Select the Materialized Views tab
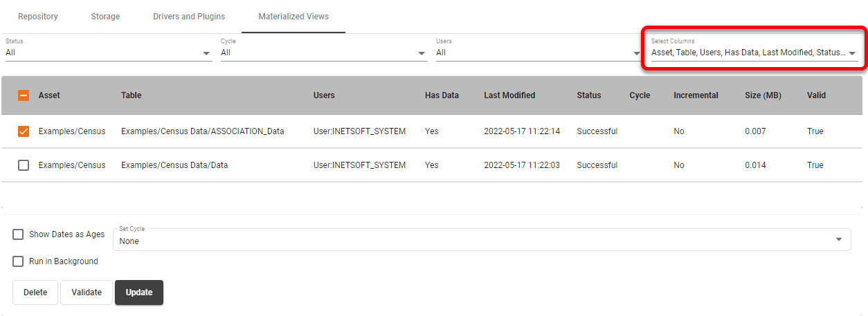Viewport: 868px width, 316px height. click(293, 17)
